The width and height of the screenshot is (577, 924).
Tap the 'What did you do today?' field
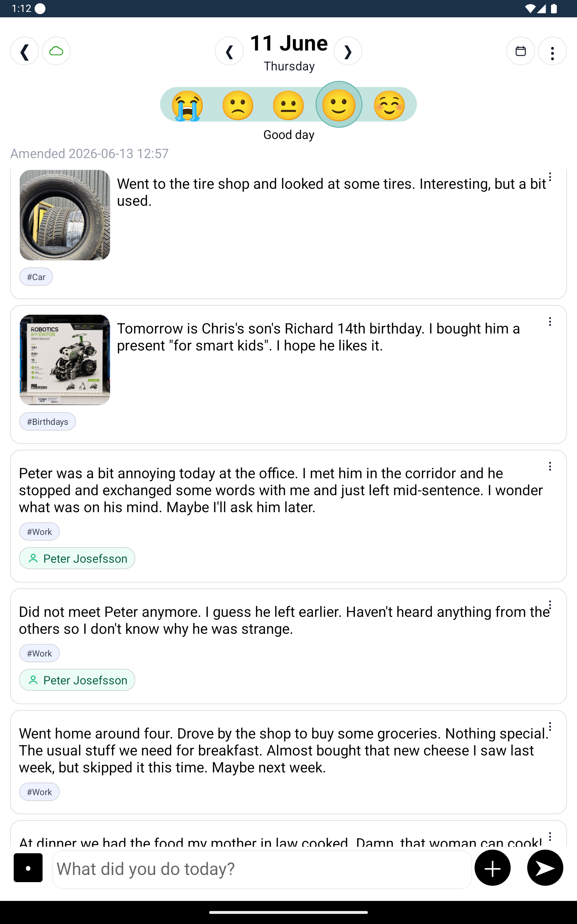click(x=262, y=869)
